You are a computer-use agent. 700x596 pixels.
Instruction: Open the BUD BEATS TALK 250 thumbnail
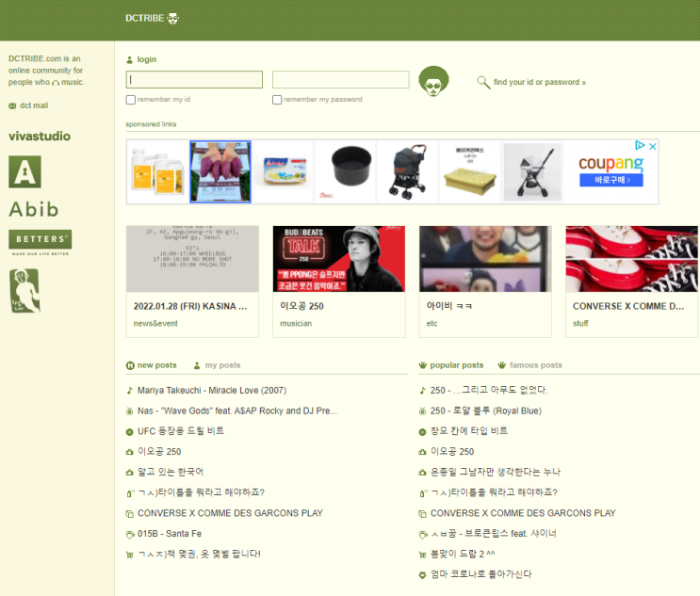point(339,259)
